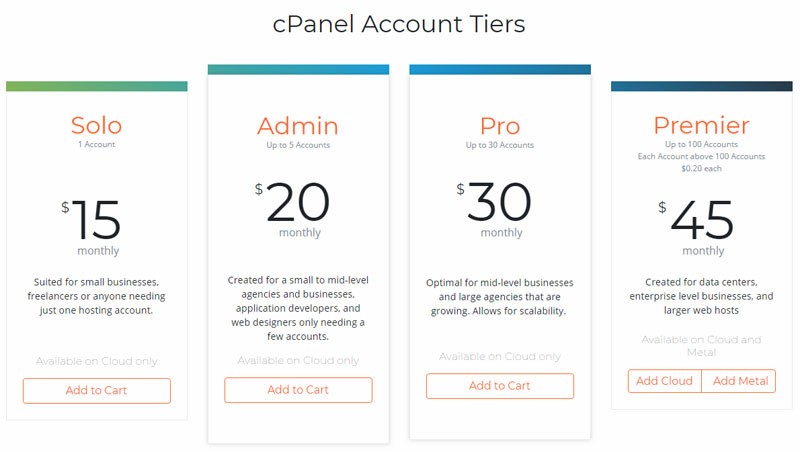This screenshot has width=800, height=452.
Task: Select the Pro tier heading
Action: pyautogui.click(x=500, y=126)
